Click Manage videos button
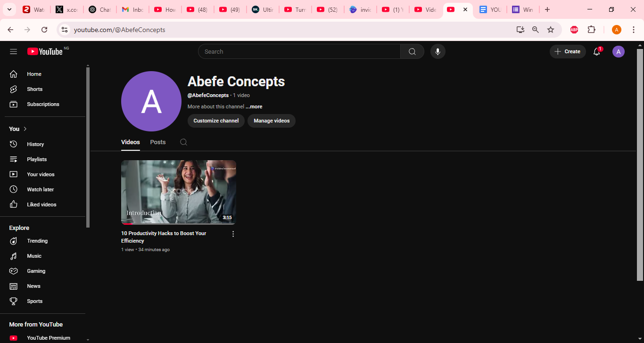 point(272,121)
